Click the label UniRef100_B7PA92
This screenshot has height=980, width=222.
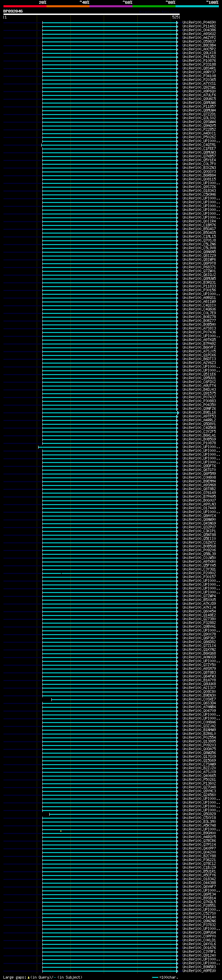[199, 343]
